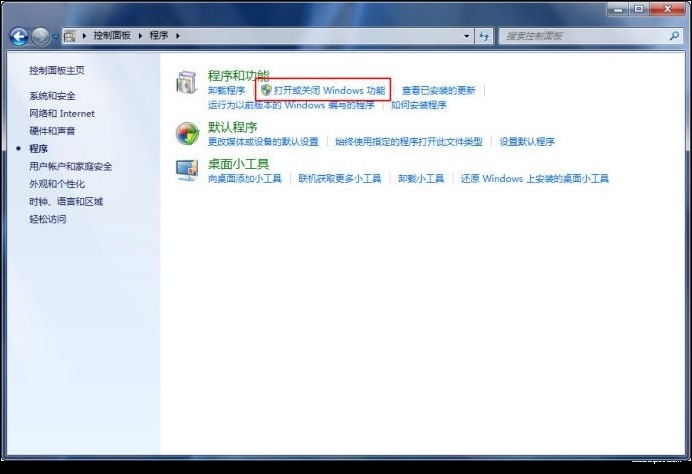Open 硬件和声音 category
The image size is (692, 474).
pyautogui.click(x=52, y=131)
